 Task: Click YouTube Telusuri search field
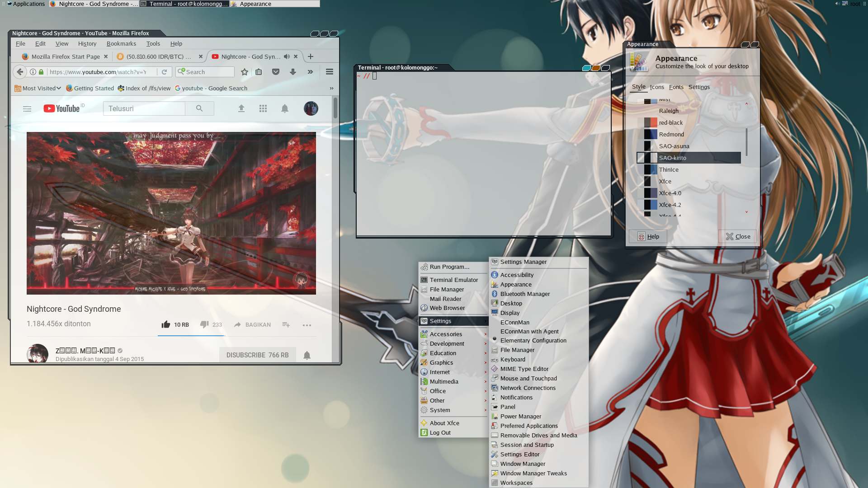(144, 108)
